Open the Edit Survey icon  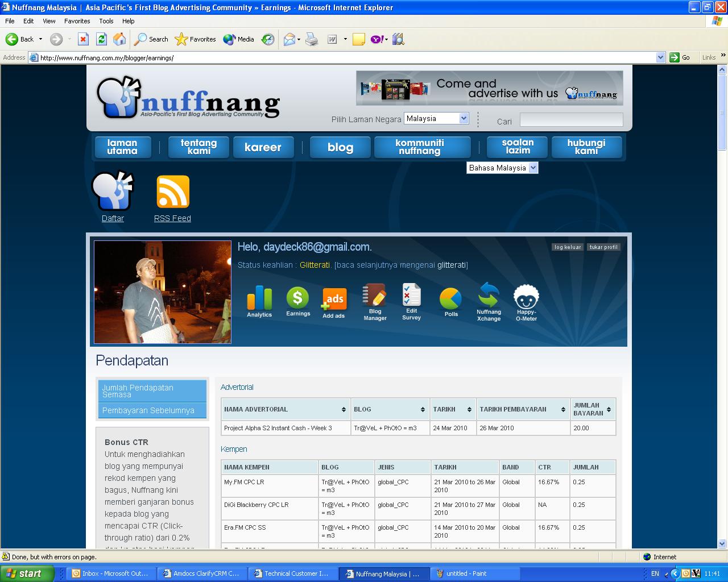click(411, 302)
